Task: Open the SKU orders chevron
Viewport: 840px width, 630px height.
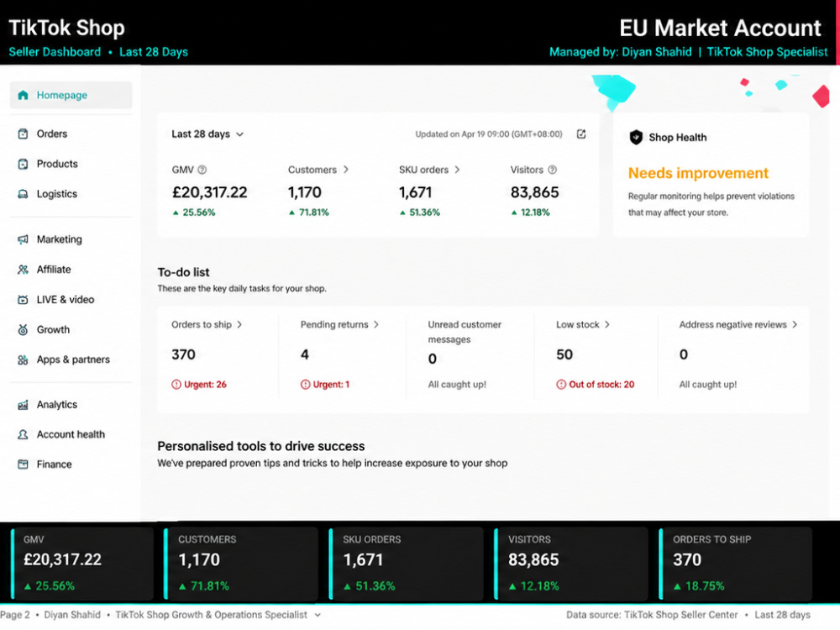Action: click(457, 170)
